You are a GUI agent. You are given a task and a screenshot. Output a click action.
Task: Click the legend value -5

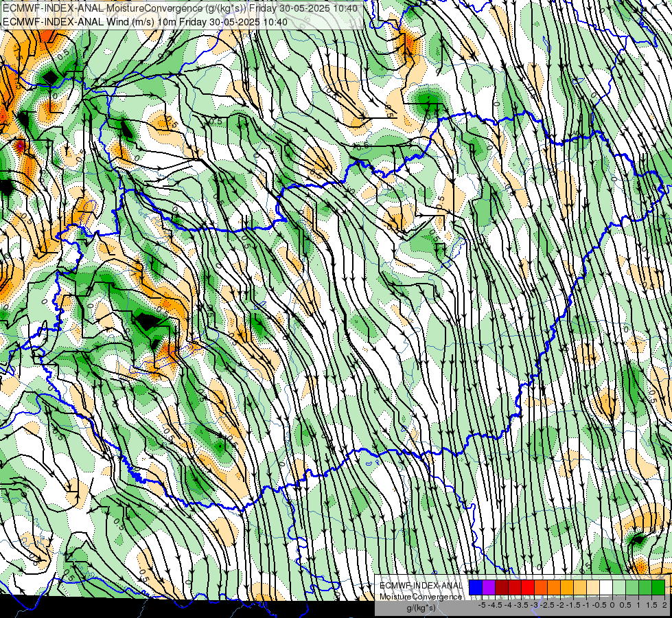click(x=482, y=605)
